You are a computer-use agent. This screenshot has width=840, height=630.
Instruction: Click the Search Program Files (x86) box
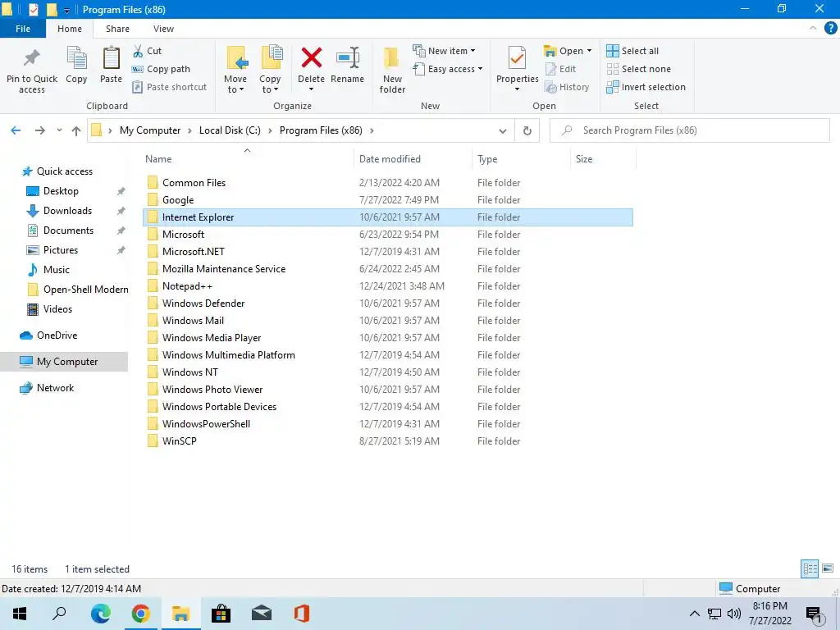pyautogui.click(x=690, y=130)
